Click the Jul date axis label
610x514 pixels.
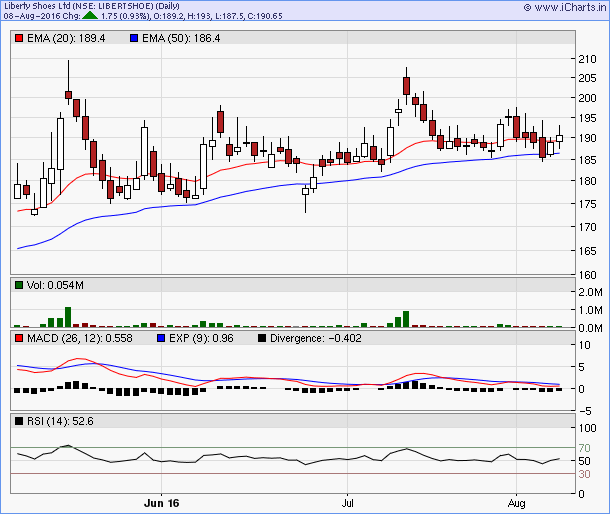coord(347,503)
